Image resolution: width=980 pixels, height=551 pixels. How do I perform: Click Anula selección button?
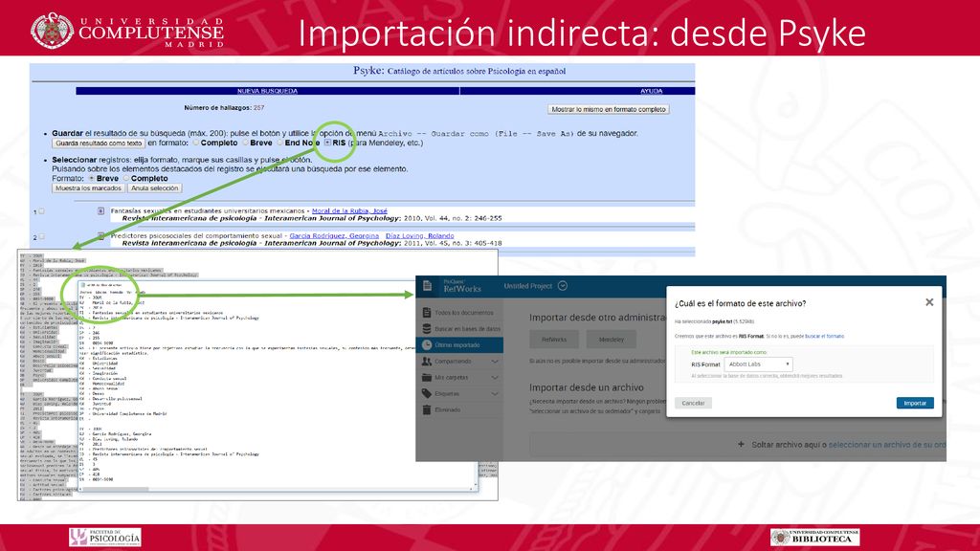coord(154,188)
